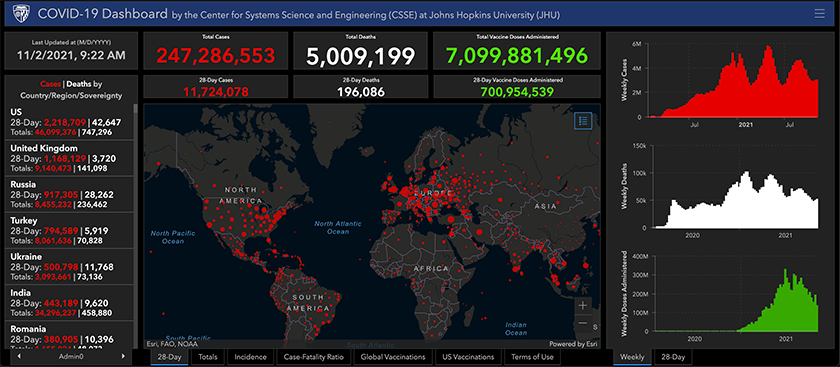This screenshot has width=840, height=367.
Task: Zoom in on the map with plus button
Action: tap(583, 305)
